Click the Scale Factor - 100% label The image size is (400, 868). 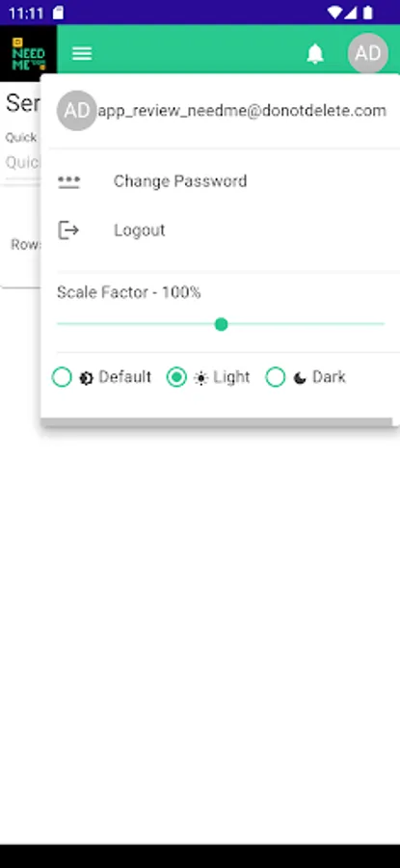click(x=129, y=292)
